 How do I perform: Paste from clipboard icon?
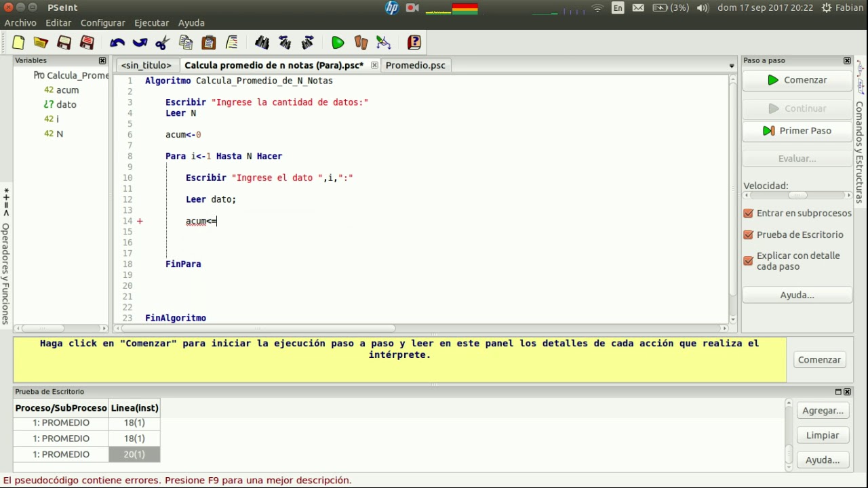click(x=209, y=43)
